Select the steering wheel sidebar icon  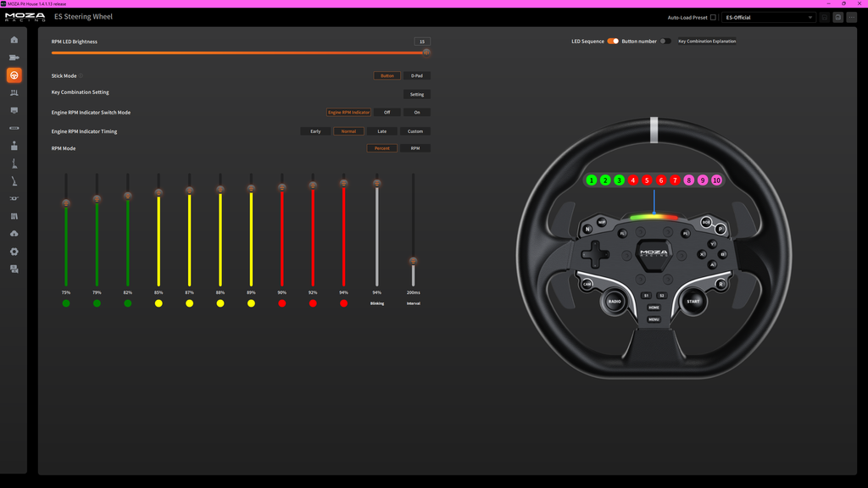(x=14, y=75)
